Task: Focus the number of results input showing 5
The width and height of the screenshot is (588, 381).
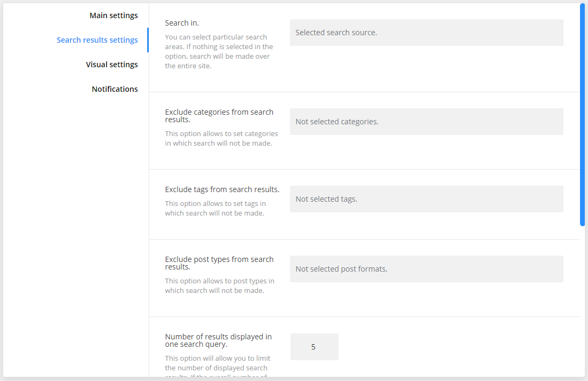Action: pos(314,347)
